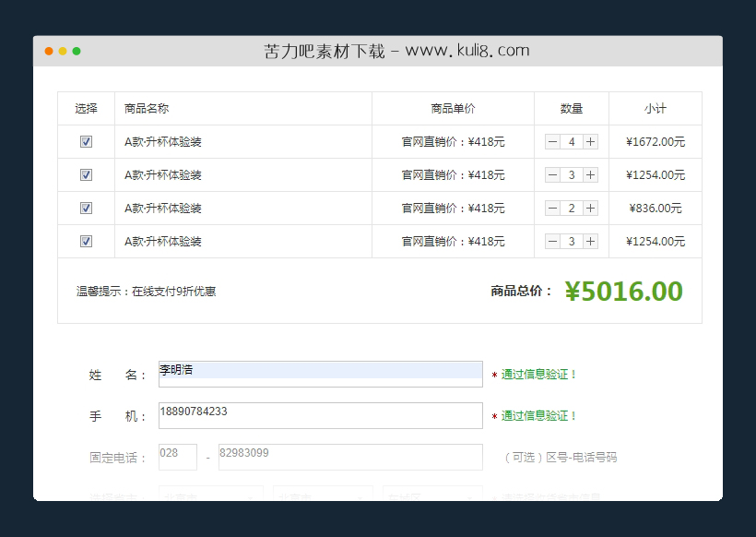Deselect the third product in the cart
The width and height of the screenshot is (756, 537).
click(86, 209)
